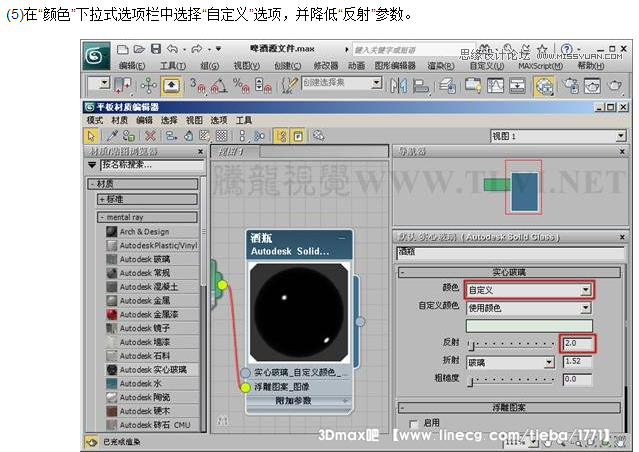Select Autodesk 陶瓷 material in list
Screen dimensions: 639x452
click(x=152, y=397)
